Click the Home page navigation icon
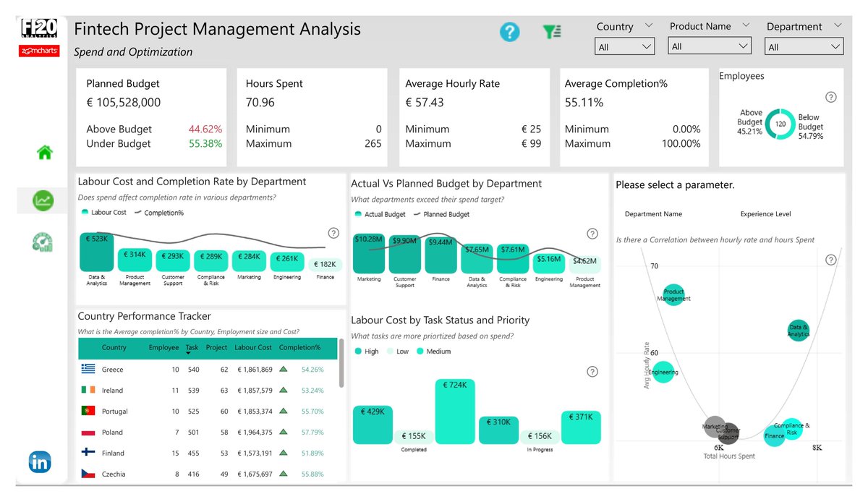 pos(43,152)
